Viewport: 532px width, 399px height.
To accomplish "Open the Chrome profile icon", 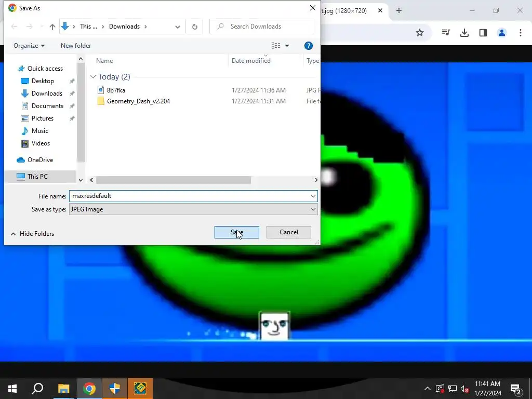I will 501,33.
